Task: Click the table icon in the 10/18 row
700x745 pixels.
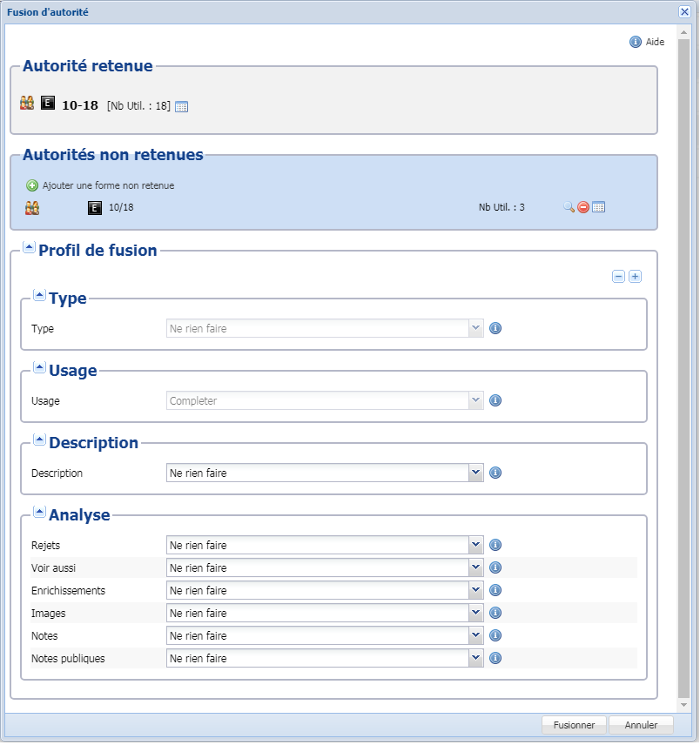Action: [598, 207]
